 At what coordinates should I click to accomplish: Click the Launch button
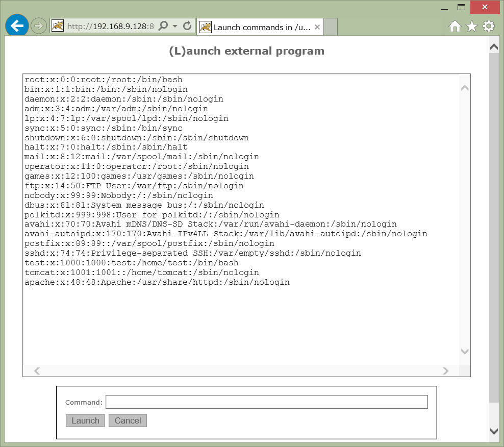[85, 420]
